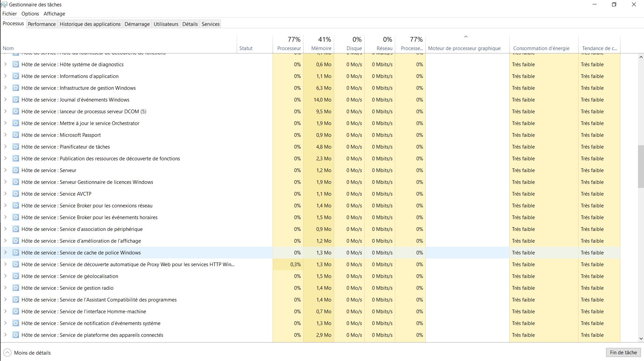Image resolution: width=644 pixels, height=361 pixels.
Task: Expand the Microsoft Passport service host
Action: [5, 135]
